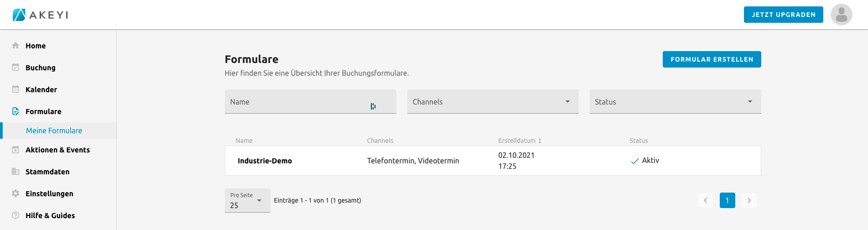Open the user profile avatar
868x230 pixels.
841,15
